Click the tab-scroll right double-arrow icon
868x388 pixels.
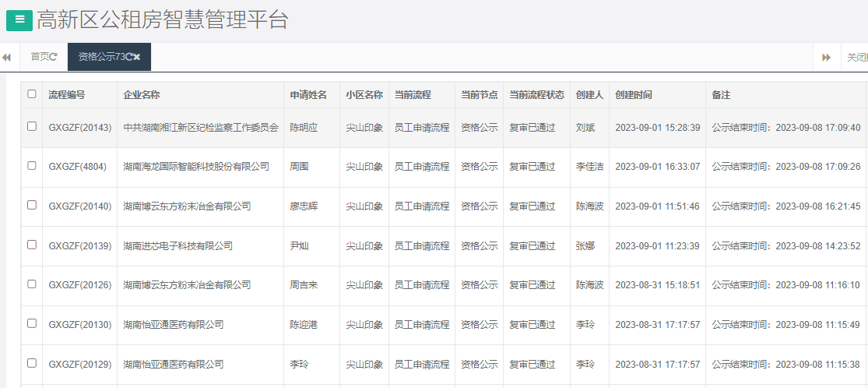[x=827, y=57]
